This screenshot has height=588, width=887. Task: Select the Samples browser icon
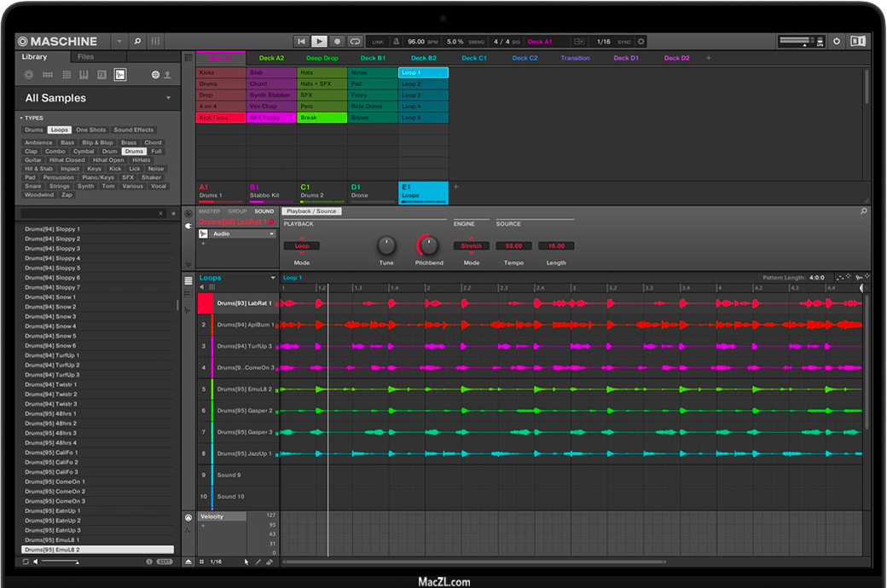(119, 75)
